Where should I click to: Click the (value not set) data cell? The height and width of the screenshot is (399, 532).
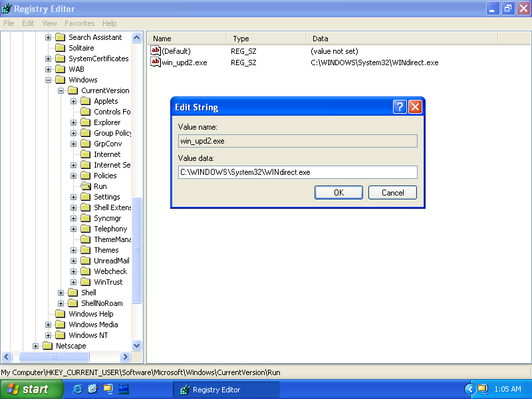click(334, 51)
